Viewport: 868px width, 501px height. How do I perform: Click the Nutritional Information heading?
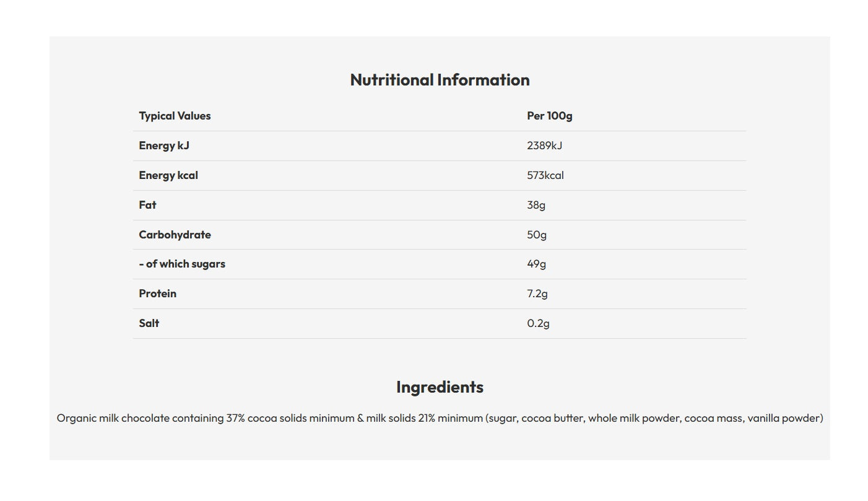coord(440,80)
